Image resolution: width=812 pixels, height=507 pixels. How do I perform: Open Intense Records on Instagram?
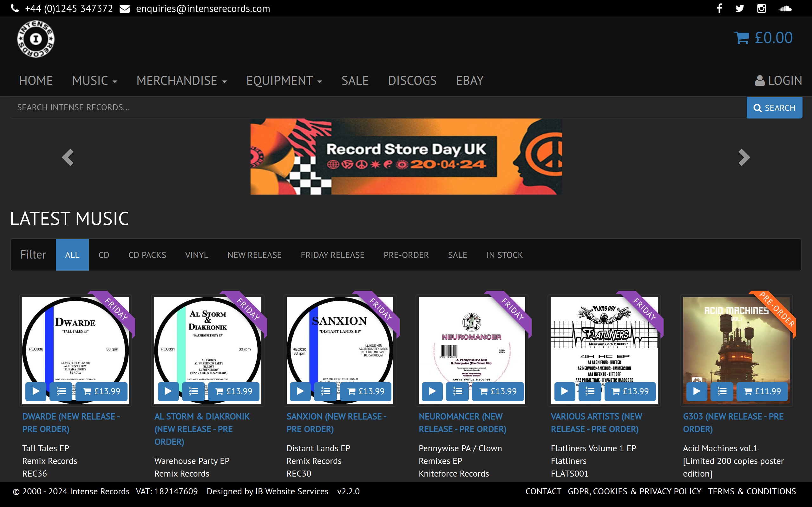(762, 8)
